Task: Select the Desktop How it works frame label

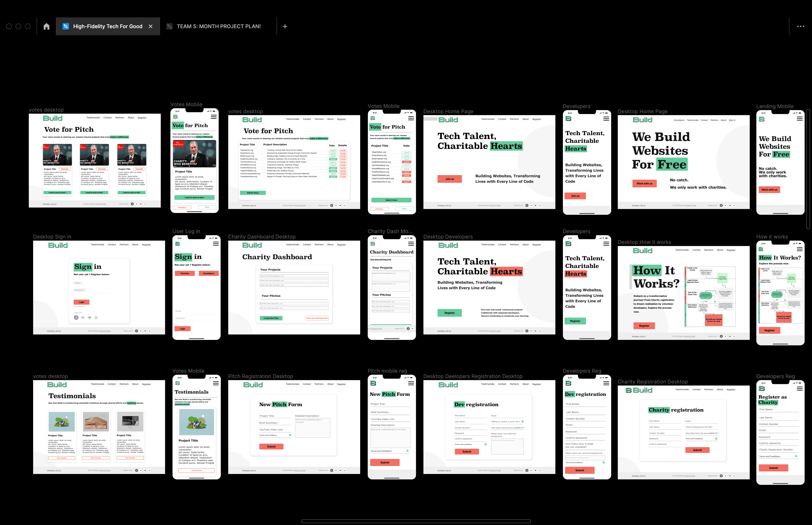Action: [x=644, y=242]
